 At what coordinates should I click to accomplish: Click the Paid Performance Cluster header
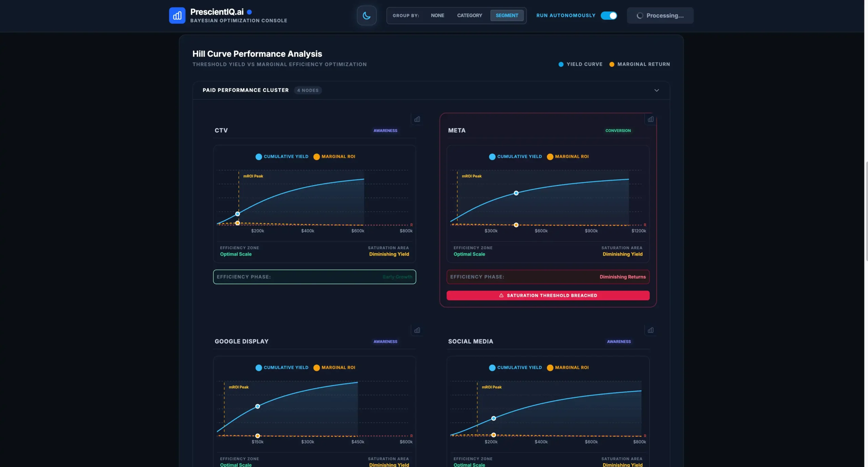[x=245, y=90]
